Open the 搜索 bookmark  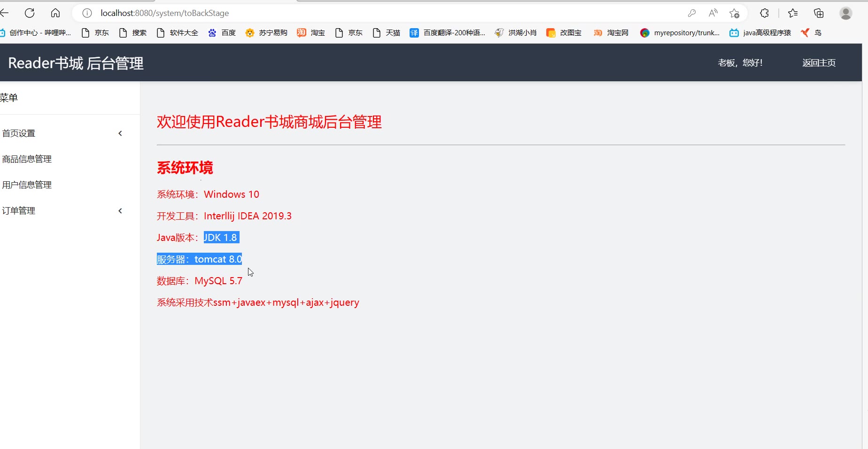133,32
